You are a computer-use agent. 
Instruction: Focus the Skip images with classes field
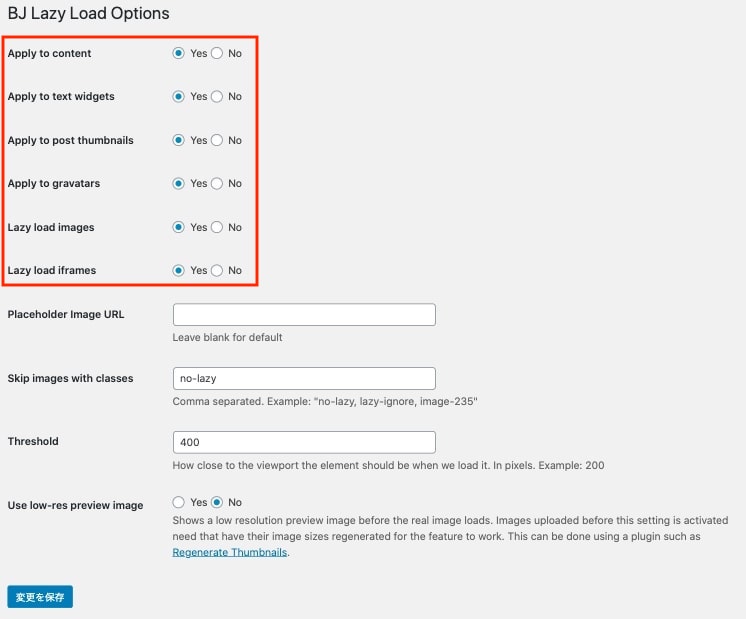coord(304,379)
